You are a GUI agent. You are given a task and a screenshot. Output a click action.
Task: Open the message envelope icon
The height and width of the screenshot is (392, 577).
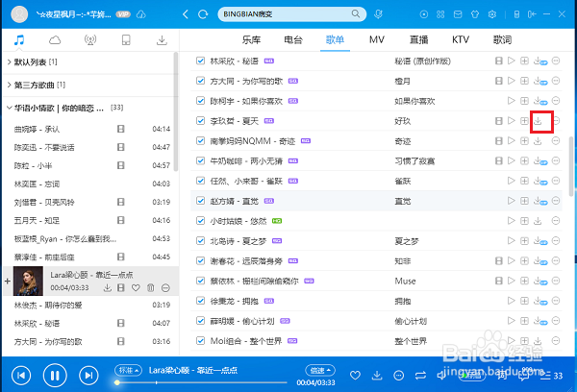coord(458,14)
